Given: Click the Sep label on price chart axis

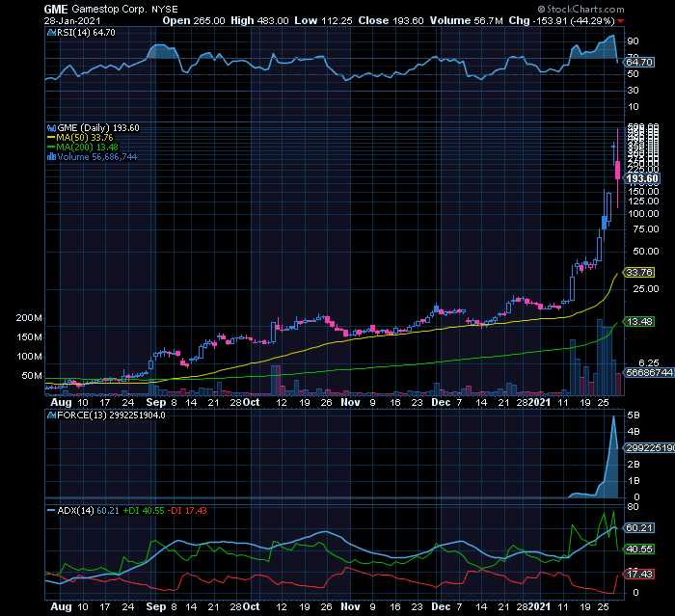Looking at the screenshot, I should click(156, 403).
